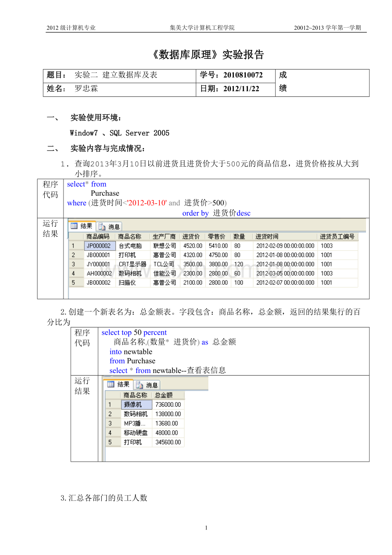Select the highlighted 摄像机 cell
This screenshot has width=392, height=555.
click(x=136, y=405)
